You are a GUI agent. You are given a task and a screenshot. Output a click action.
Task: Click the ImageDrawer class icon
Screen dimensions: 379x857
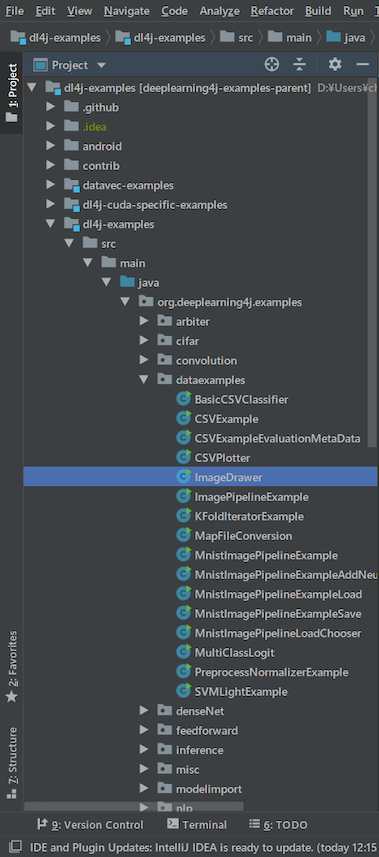183,477
